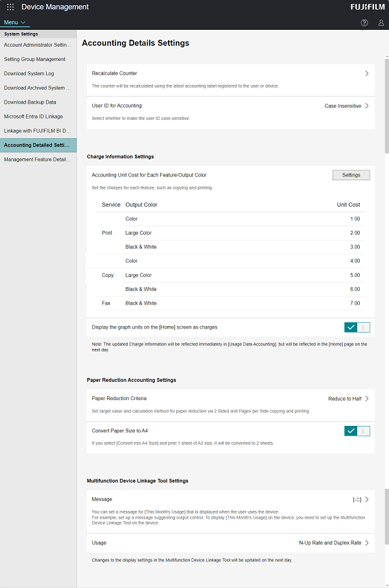
Task: Click the Print service label
Action: (x=107, y=233)
